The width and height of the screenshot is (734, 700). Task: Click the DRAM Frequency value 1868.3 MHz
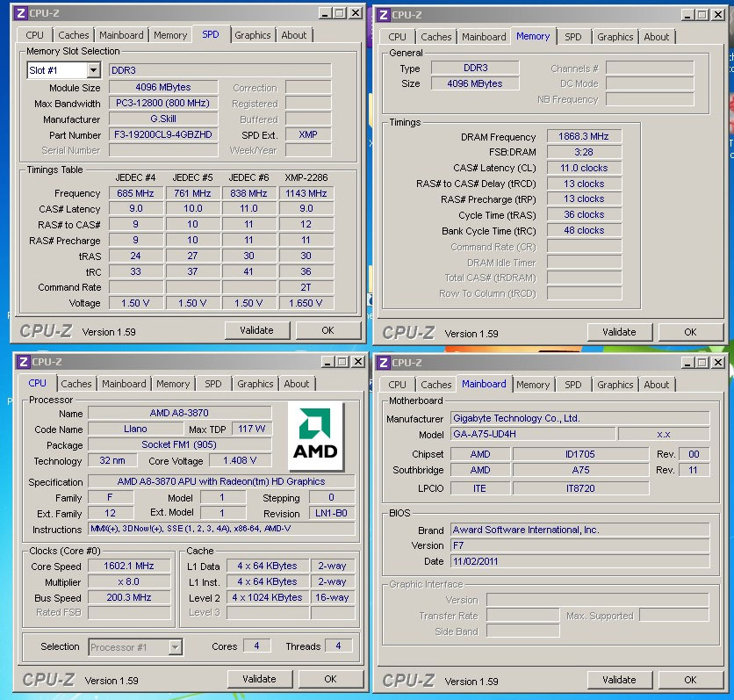(x=584, y=137)
